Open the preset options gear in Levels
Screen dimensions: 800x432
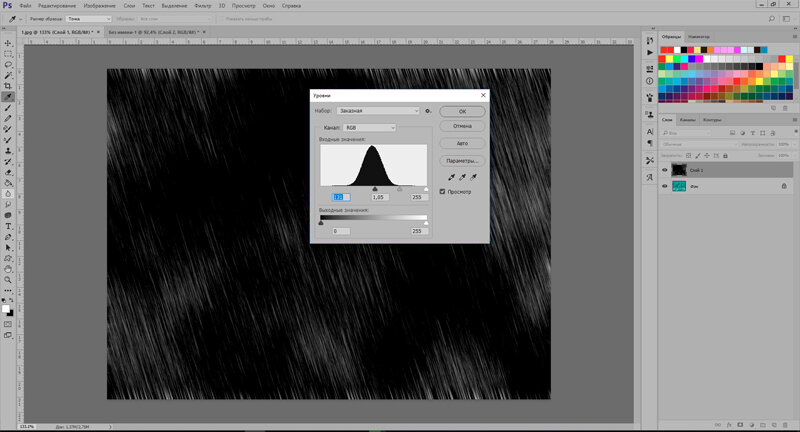[428, 111]
